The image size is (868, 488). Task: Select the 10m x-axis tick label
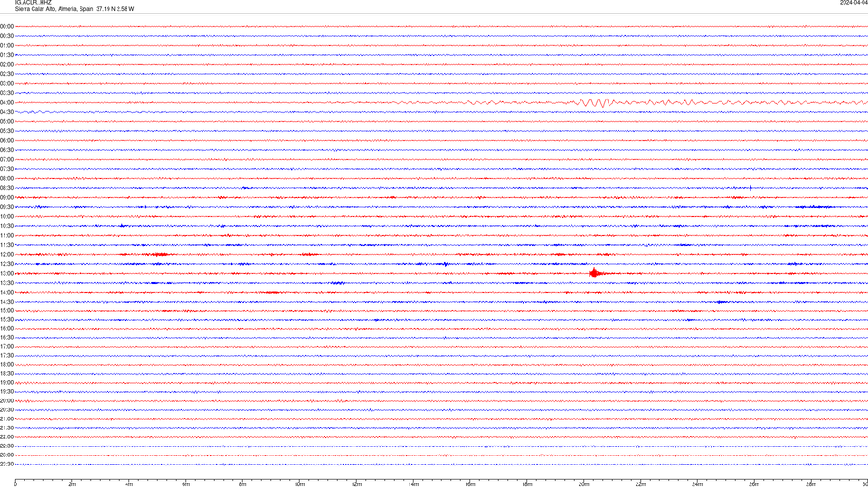tap(299, 484)
